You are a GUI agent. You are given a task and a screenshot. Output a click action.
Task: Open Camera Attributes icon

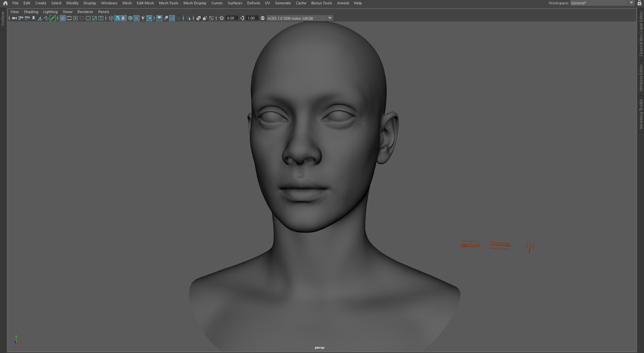click(x=27, y=18)
